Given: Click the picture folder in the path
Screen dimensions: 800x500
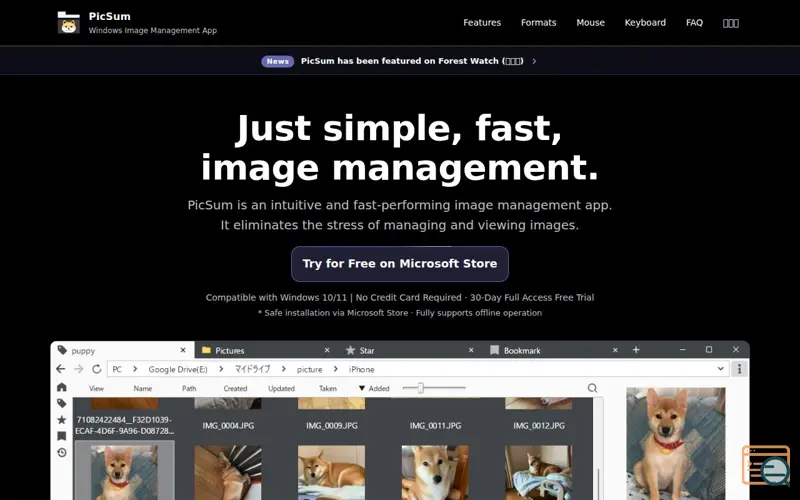Looking at the screenshot, I should coord(309,369).
